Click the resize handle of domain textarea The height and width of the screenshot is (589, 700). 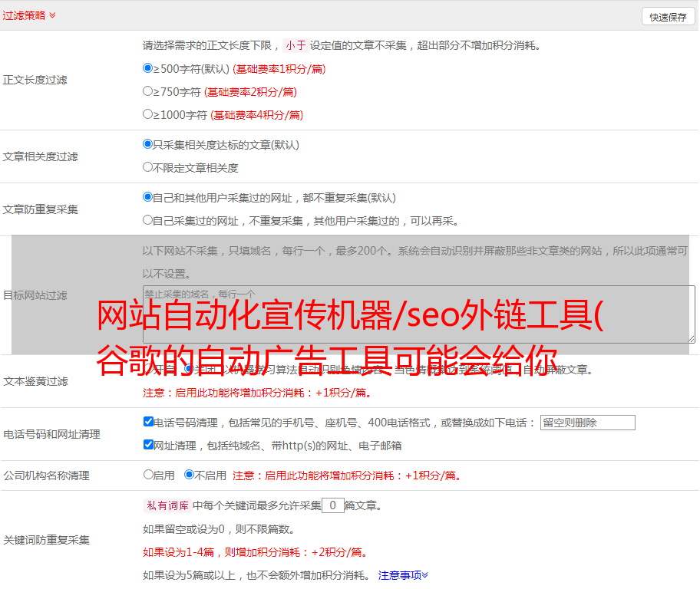coord(691,339)
